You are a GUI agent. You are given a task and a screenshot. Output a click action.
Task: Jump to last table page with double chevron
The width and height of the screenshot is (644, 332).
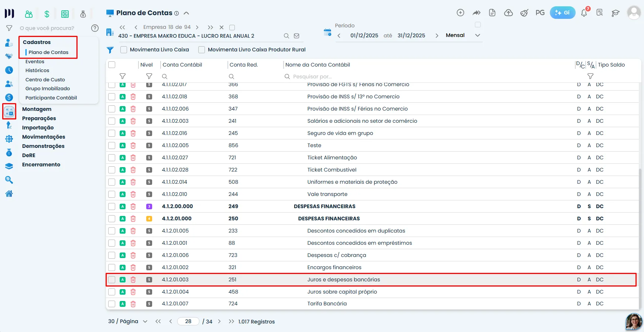click(232, 321)
